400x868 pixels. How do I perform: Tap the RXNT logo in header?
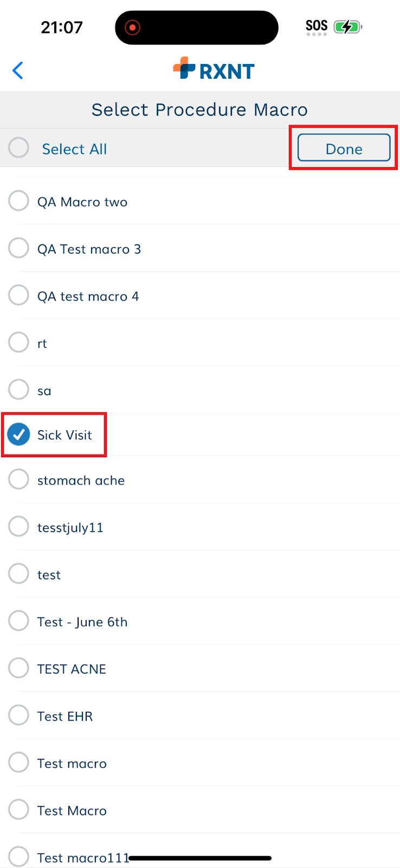click(x=214, y=69)
